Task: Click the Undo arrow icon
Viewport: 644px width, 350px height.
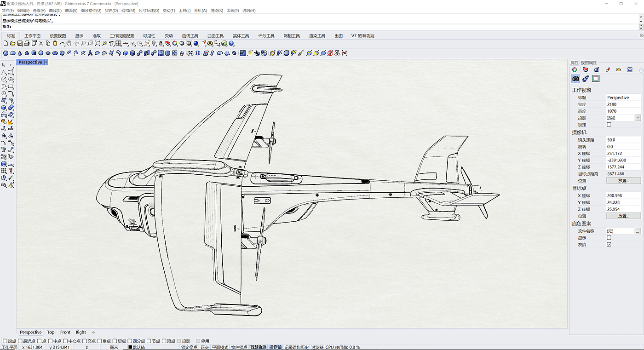Action: pyautogui.click(x=62, y=44)
